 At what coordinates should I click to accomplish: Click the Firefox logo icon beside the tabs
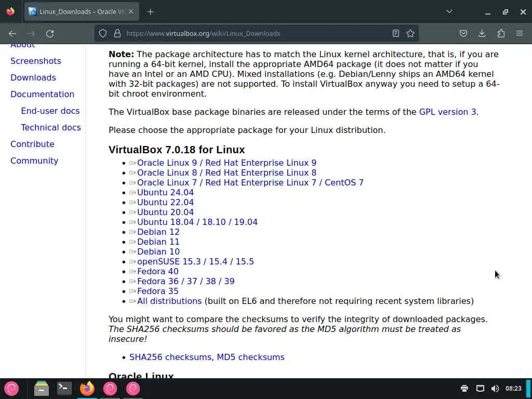(10, 11)
